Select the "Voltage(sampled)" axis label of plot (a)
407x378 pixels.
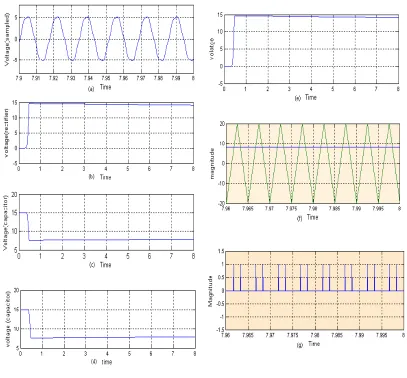point(7,39)
